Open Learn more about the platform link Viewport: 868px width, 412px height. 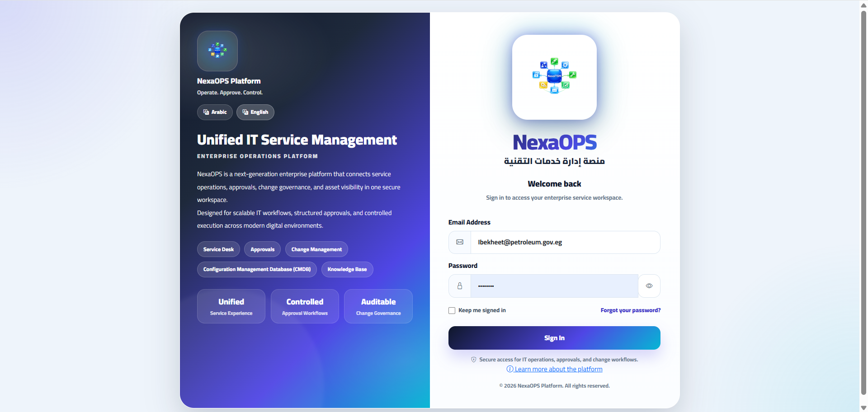554,369
